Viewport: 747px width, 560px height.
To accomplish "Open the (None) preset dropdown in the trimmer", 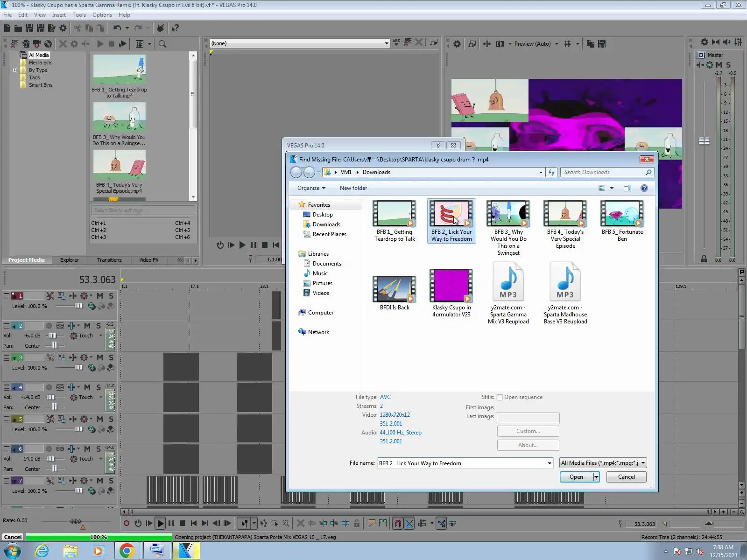I will pos(387,43).
